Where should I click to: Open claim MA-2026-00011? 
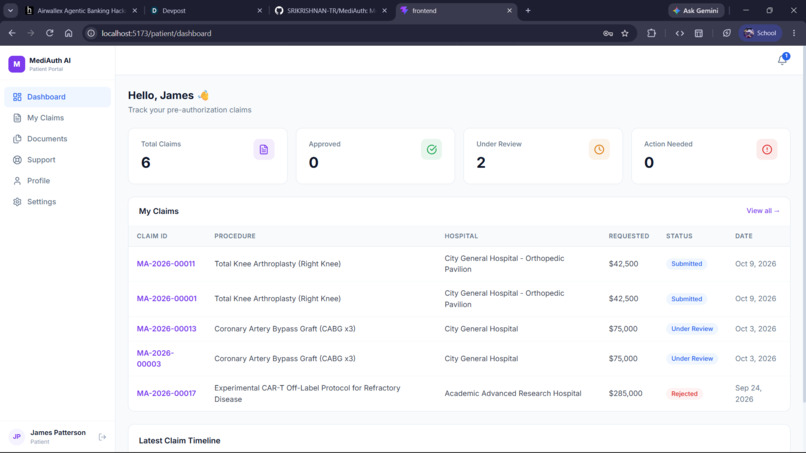[166, 264]
